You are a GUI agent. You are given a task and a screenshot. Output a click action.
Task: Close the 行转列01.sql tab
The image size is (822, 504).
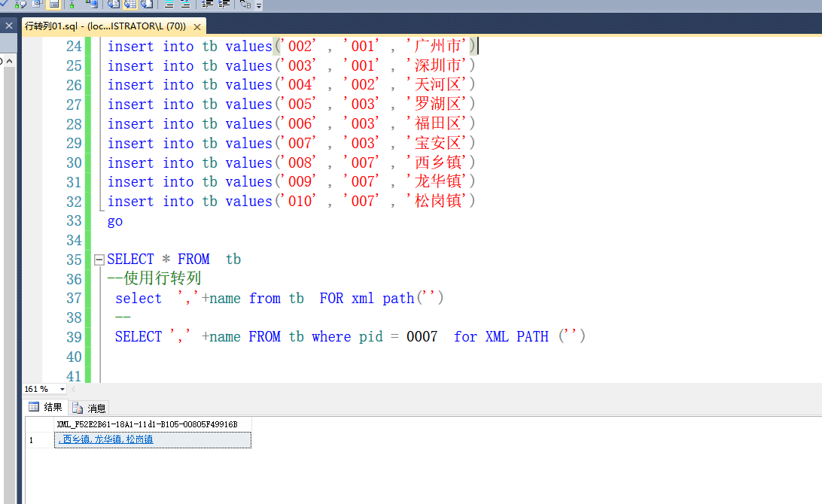tap(197, 27)
